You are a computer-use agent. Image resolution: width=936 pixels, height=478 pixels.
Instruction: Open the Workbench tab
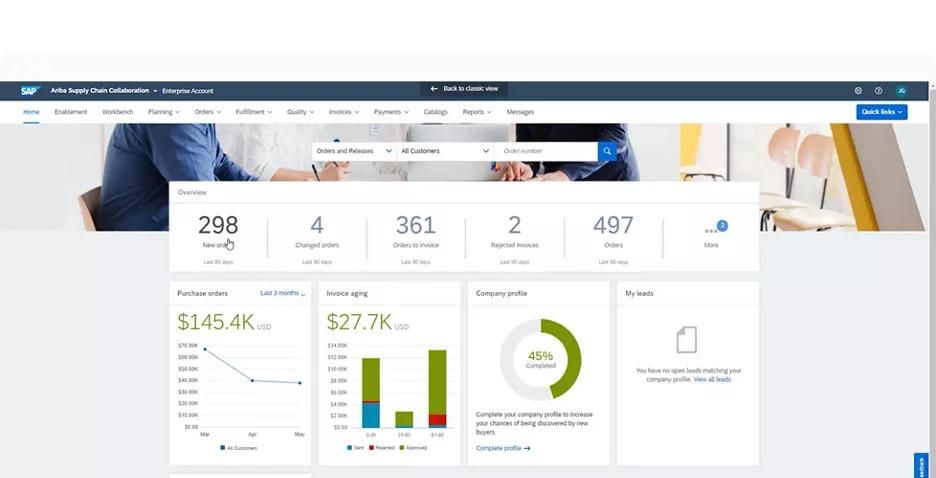click(118, 112)
